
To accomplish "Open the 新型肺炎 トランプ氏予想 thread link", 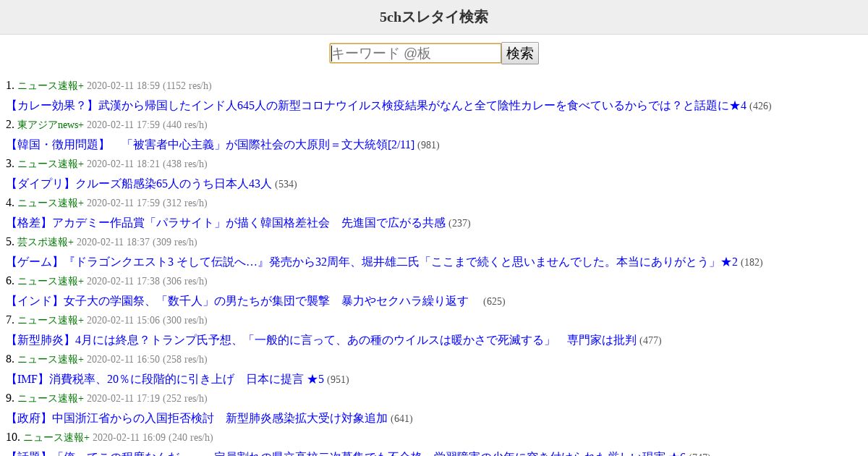I will pos(321,340).
